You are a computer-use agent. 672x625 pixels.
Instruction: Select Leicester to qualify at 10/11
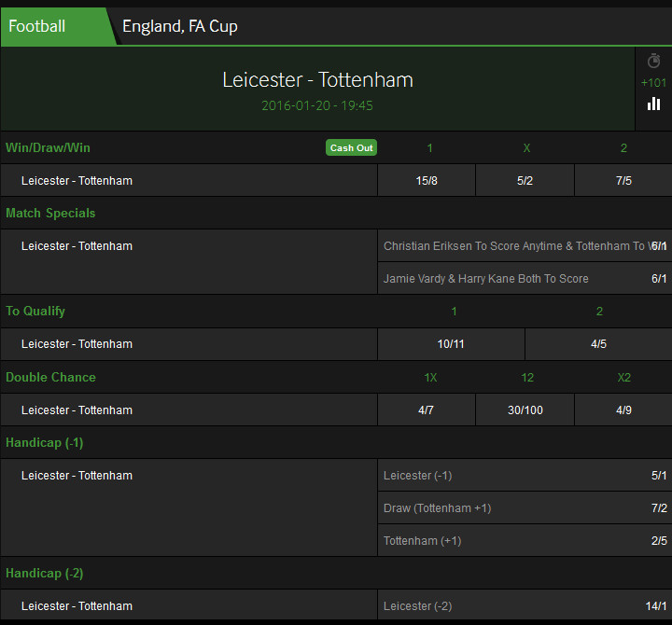coord(451,344)
